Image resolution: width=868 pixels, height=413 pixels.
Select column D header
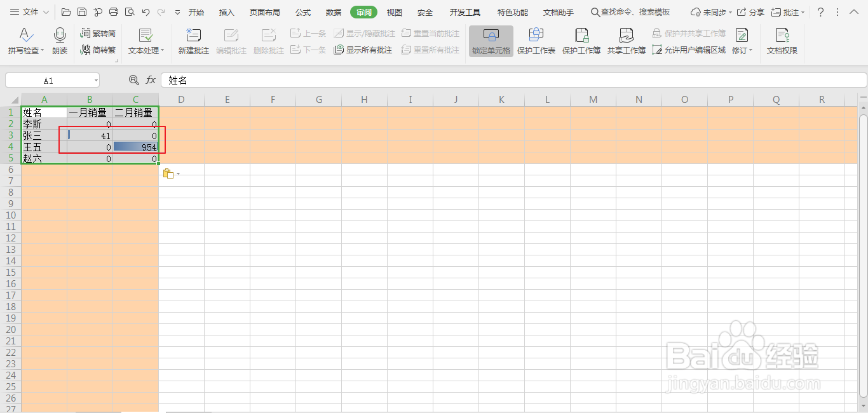coord(182,99)
